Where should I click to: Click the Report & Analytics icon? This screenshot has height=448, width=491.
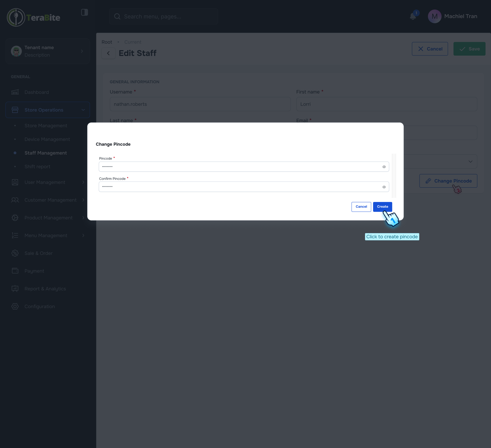coord(15,289)
